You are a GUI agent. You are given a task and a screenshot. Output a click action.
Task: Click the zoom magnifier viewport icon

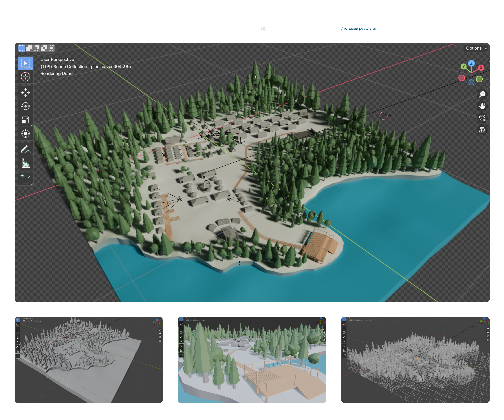pos(482,94)
